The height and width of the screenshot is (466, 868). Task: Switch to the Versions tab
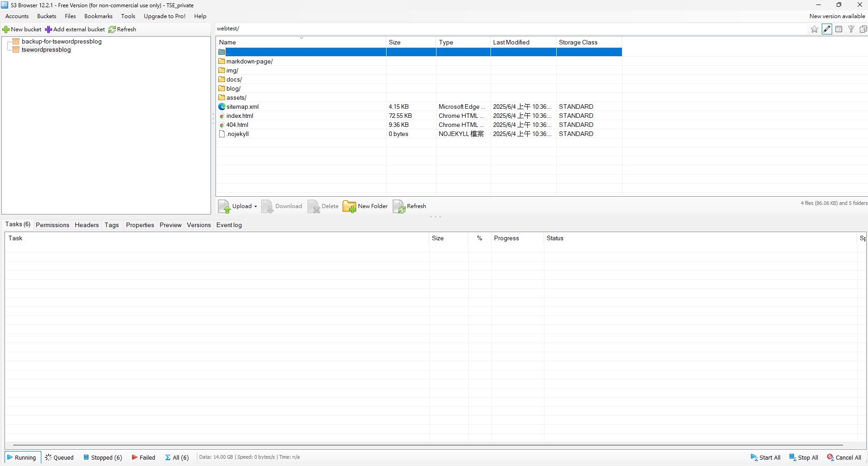(199, 225)
